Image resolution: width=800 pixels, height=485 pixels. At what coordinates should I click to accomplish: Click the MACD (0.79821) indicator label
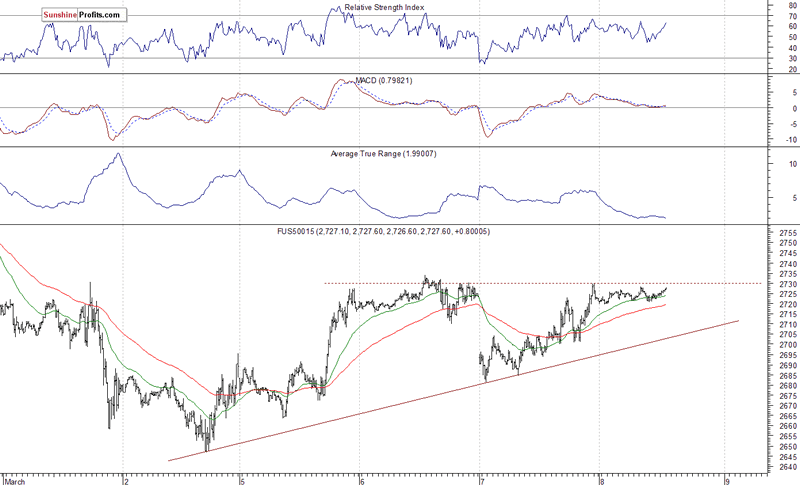tap(384, 81)
